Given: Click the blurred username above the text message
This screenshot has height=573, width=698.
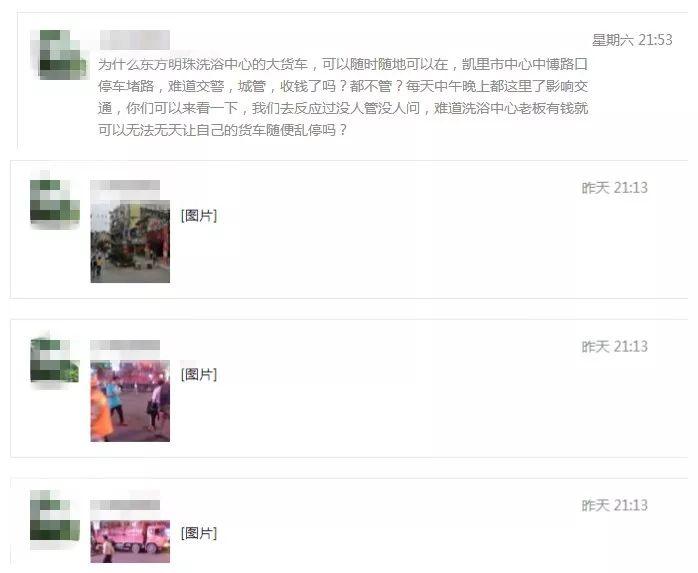Looking at the screenshot, I should click(x=135, y=40).
